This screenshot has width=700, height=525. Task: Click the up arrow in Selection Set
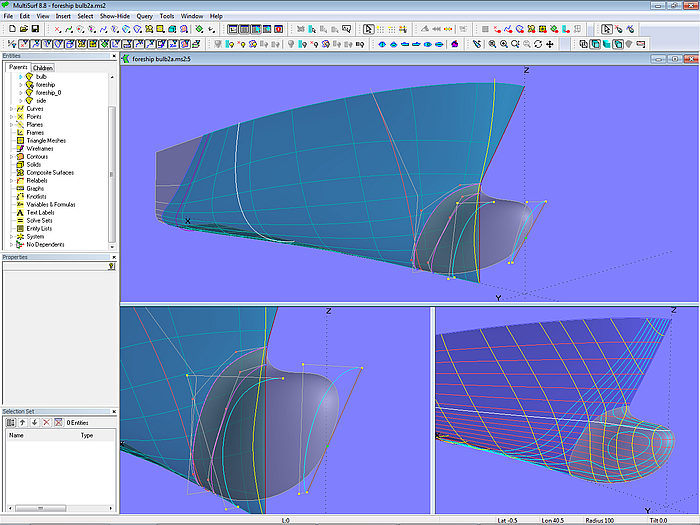(x=22, y=422)
